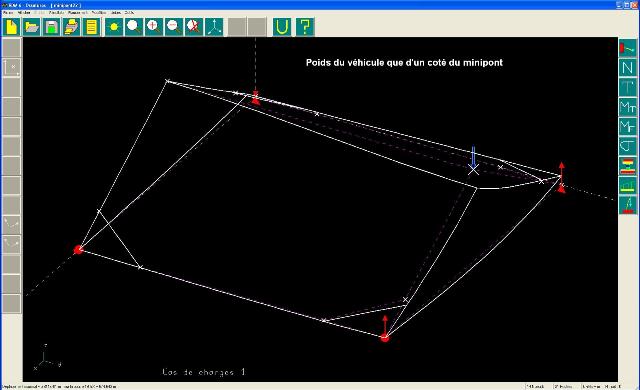Image resolution: width=640 pixels, height=390 pixels.
Task: Click the yellow sun redraw icon
Action: click(114, 27)
